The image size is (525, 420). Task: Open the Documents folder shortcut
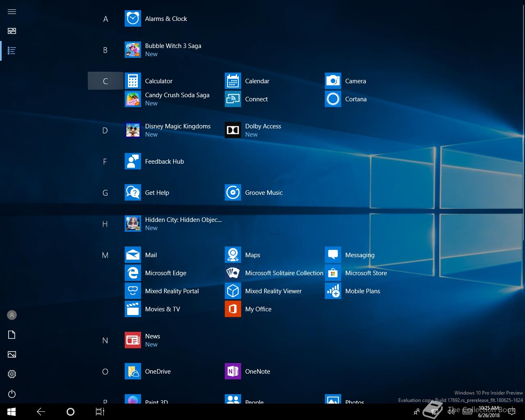(x=12, y=335)
